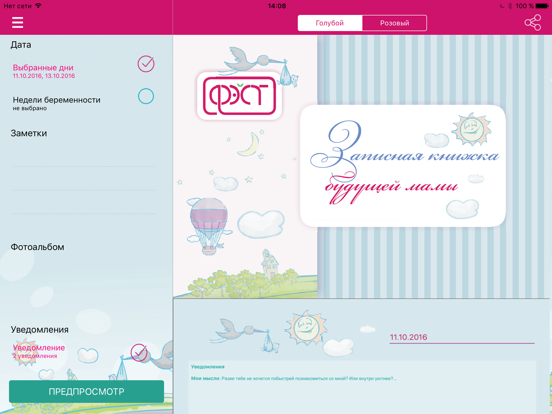Tap the Дата section heading
Screen dimensions: 552x414
pos(21,45)
